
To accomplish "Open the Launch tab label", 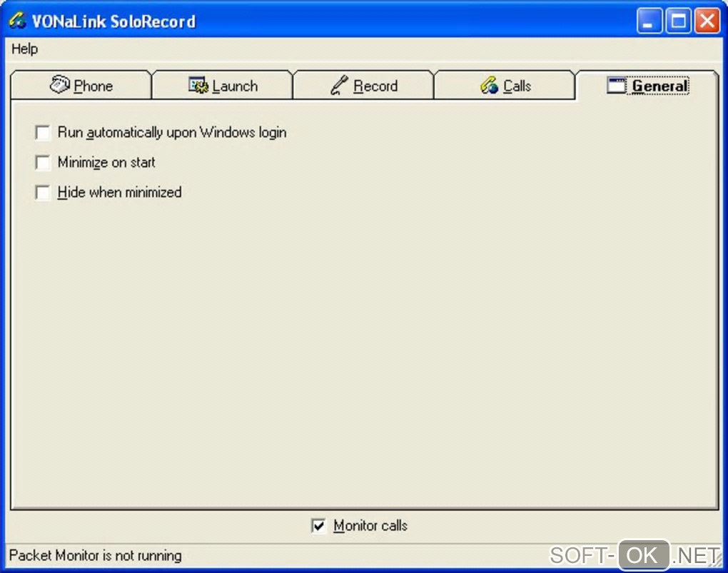I will point(235,86).
